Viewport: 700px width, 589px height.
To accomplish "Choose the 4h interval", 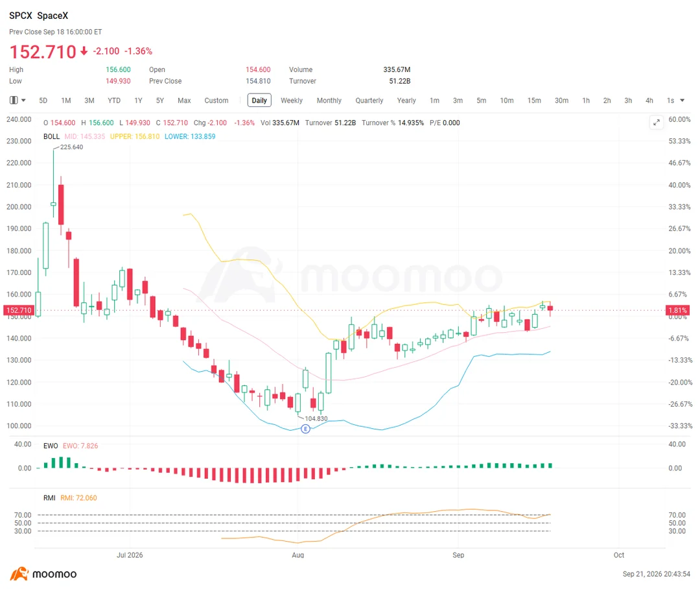I will (x=649, y=101).
